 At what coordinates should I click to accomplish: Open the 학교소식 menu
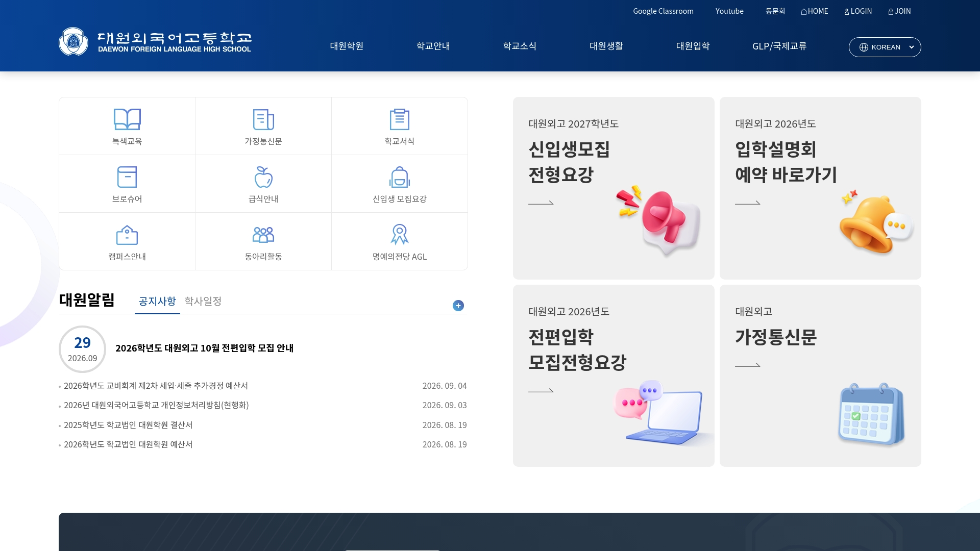[520, 46]
